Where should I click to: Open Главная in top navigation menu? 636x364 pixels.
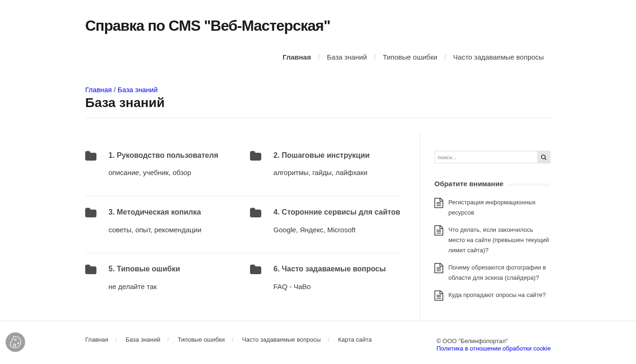[297, 57]
